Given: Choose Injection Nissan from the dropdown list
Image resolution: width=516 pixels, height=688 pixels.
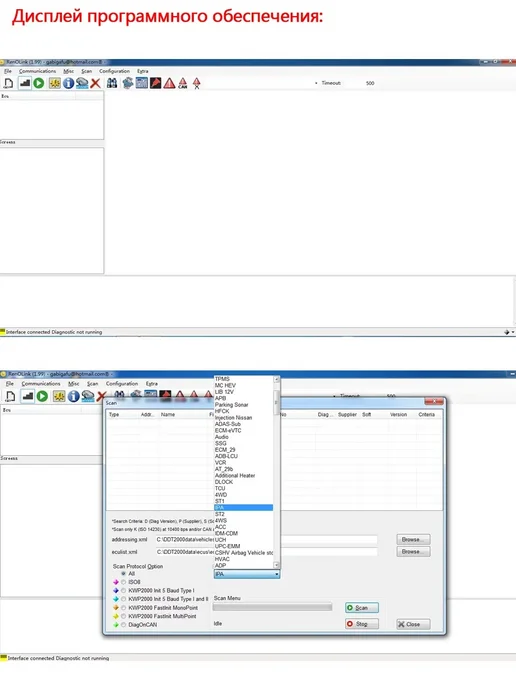Looking at the screenshot, I should 244,418.
